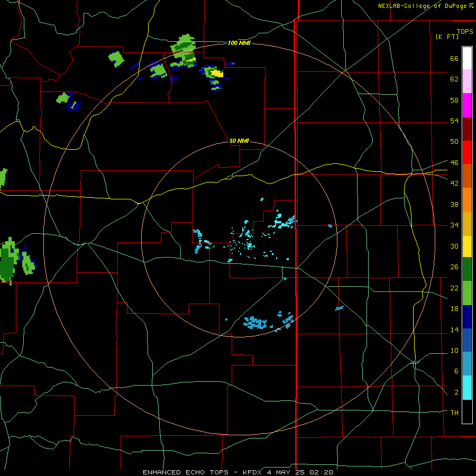
Task: Click the white swatch in the tops legend
Action: coord(467,58)
